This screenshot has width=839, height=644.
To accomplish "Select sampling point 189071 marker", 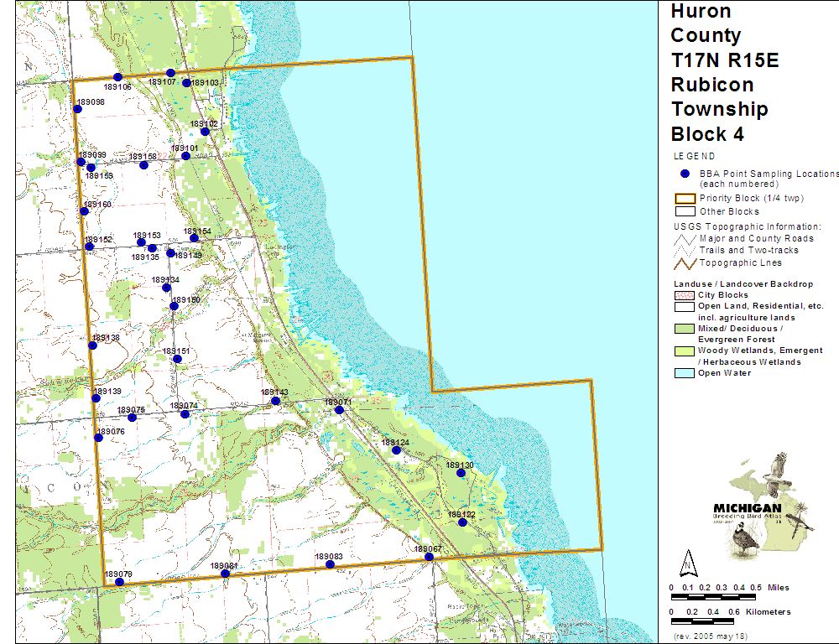I will click(x=339, y=410).
